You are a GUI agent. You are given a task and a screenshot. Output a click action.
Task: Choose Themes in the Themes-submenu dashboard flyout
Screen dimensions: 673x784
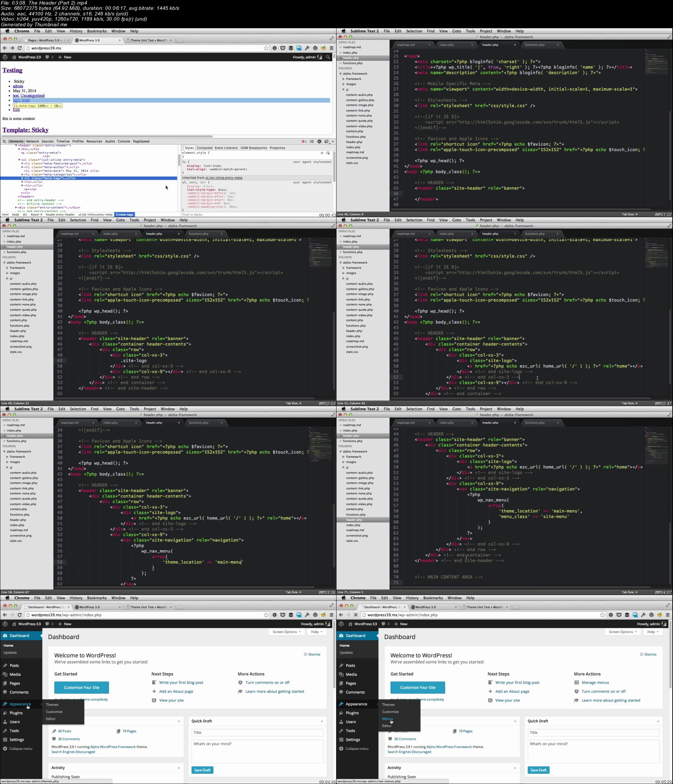52,704
